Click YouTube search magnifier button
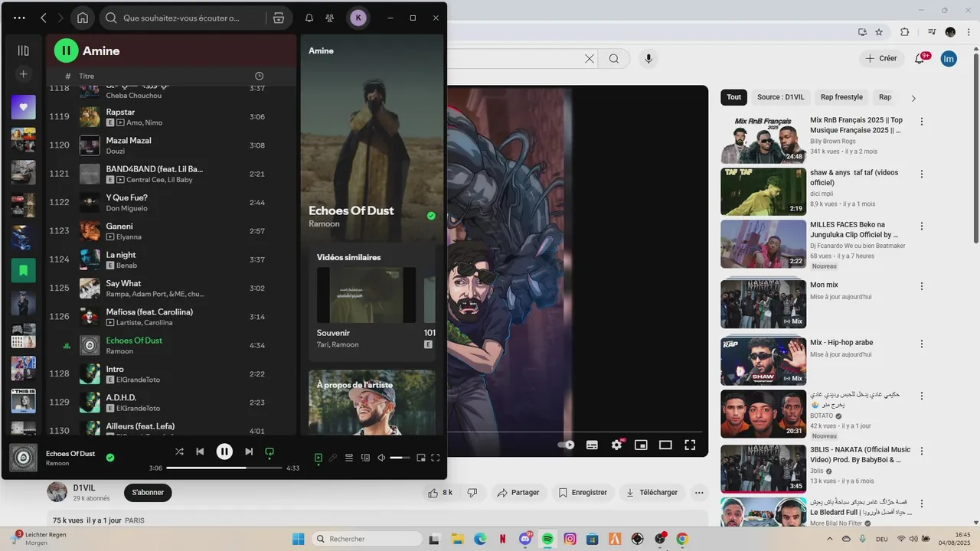The width and height of the screenshot is (980, 551). [x=614, y=59]
